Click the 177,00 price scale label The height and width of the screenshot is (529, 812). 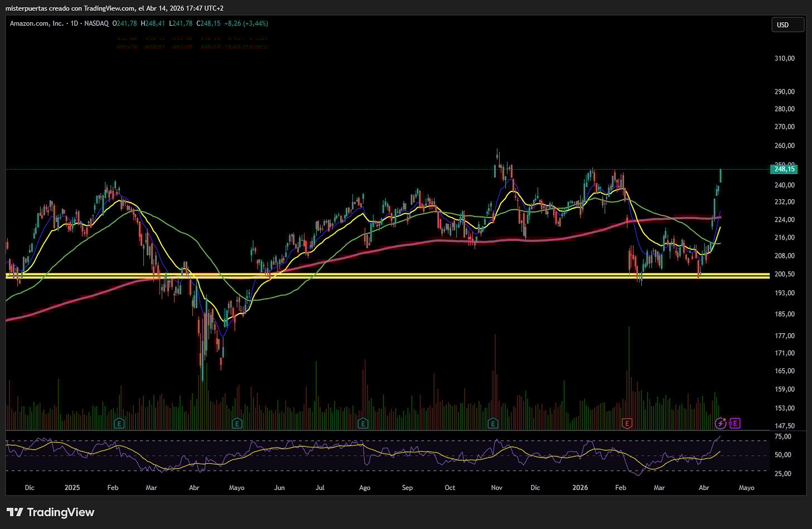point(785,336)
